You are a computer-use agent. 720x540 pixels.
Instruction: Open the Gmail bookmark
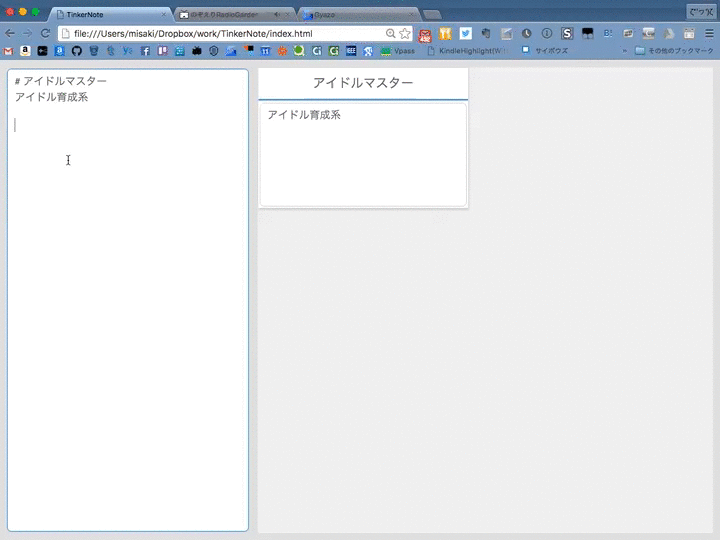(8, 51)
